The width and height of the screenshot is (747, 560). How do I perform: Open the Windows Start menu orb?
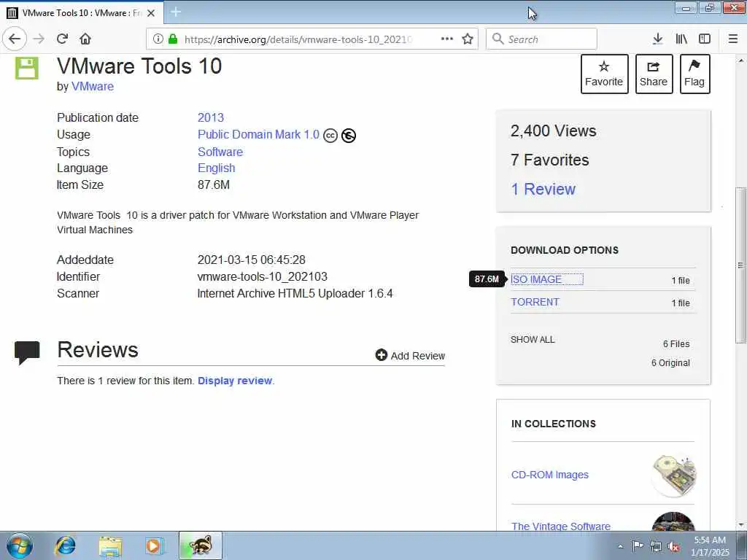pos(20,545)
